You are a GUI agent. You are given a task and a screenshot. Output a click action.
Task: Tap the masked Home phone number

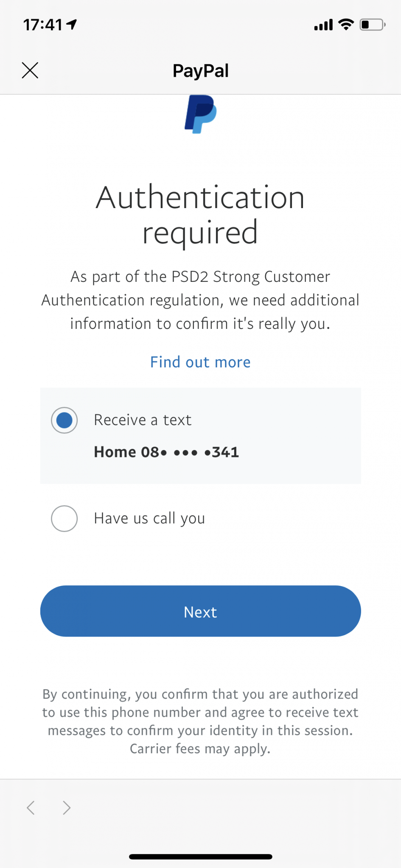166,452
